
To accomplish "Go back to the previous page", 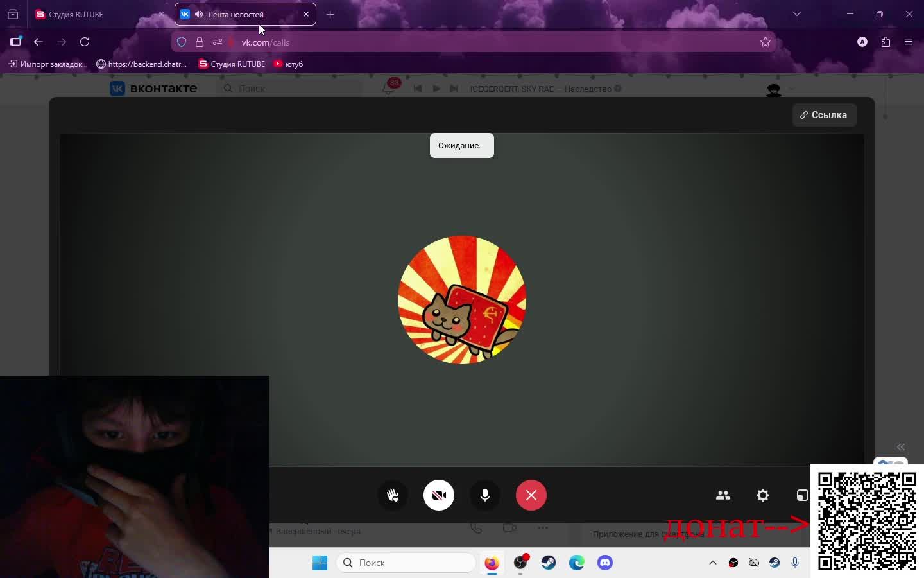I will click(38, 42).
